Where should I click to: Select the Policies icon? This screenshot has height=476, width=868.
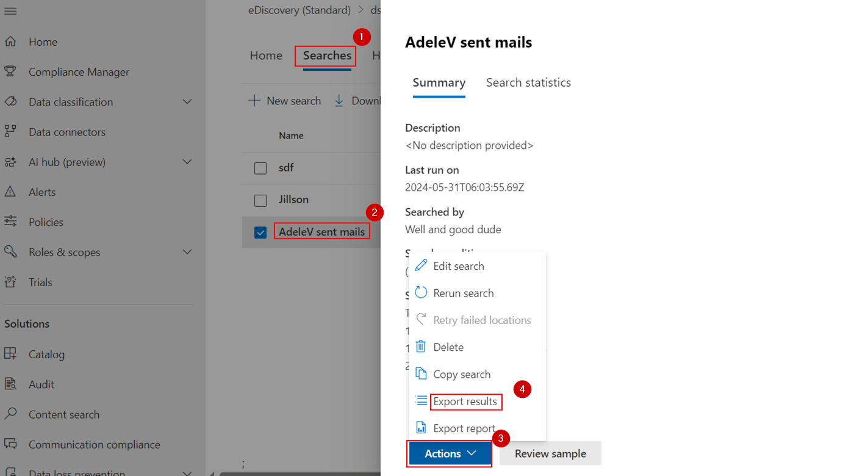12,222
